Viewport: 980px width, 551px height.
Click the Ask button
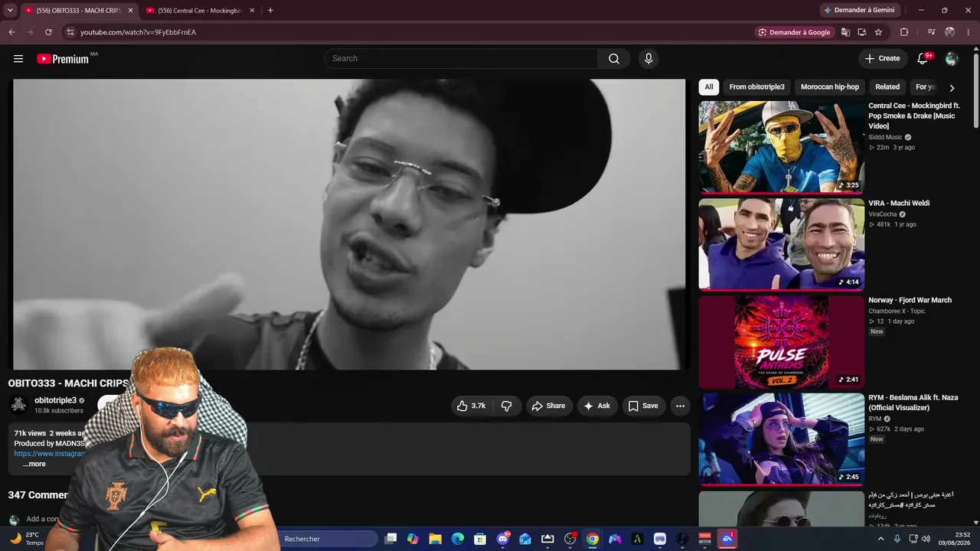click(597, 406)
